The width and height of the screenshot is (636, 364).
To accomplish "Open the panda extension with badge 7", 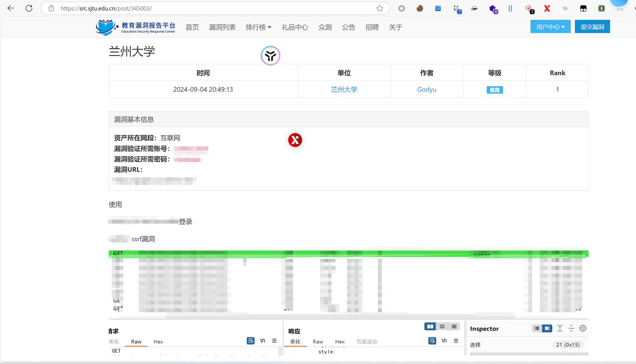I will coord(457,9).
